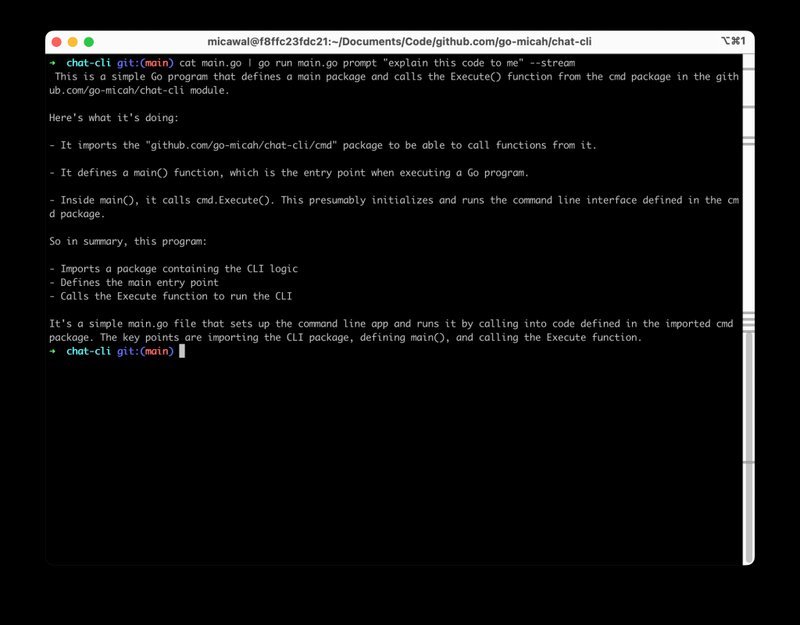800x625 pixels.
Task: Click the "Here's what it's doing:" line
Action: click(112, 117)
